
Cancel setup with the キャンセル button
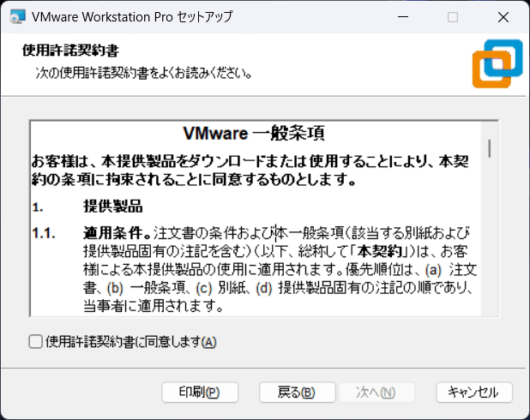[474, 392]
